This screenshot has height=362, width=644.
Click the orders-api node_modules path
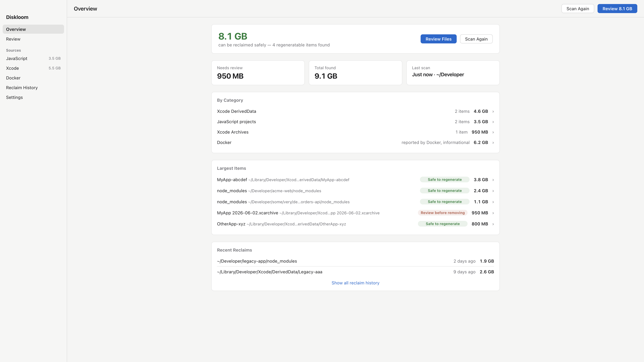[x=299, y=202]
